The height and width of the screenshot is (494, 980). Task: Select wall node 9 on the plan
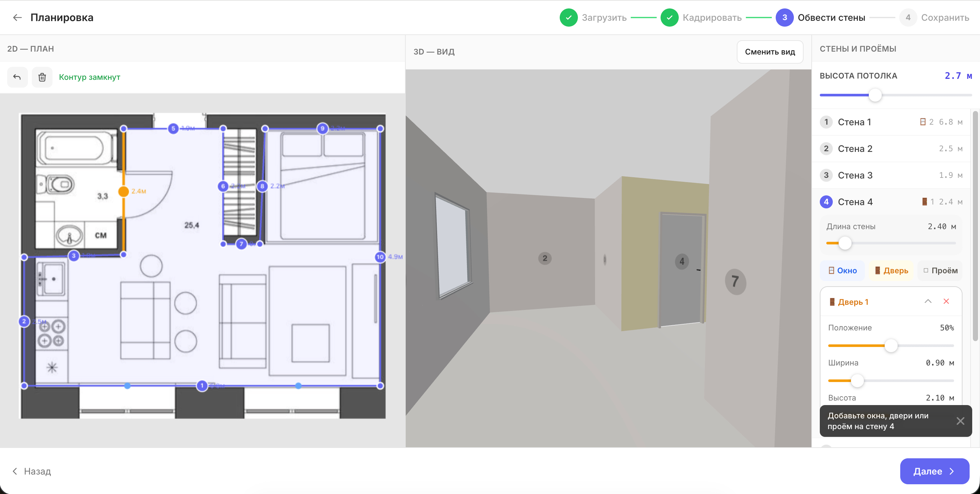pyautogui.click(x=322, y=128)
